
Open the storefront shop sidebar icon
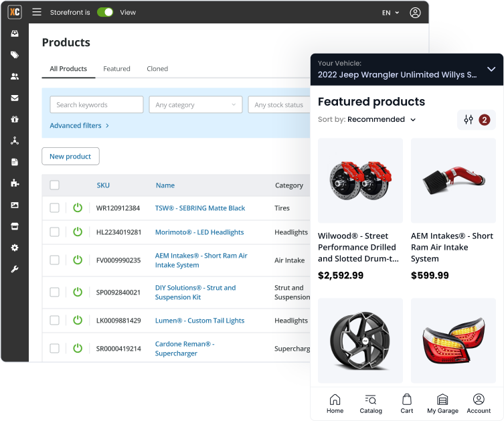click(15, 226)
